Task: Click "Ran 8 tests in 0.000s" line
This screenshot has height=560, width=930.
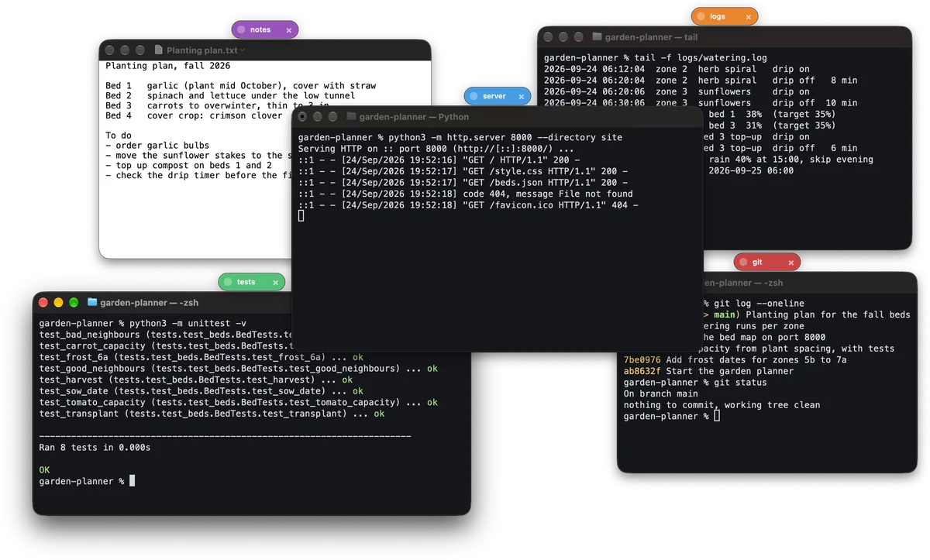Action: (x=95, y=448)
